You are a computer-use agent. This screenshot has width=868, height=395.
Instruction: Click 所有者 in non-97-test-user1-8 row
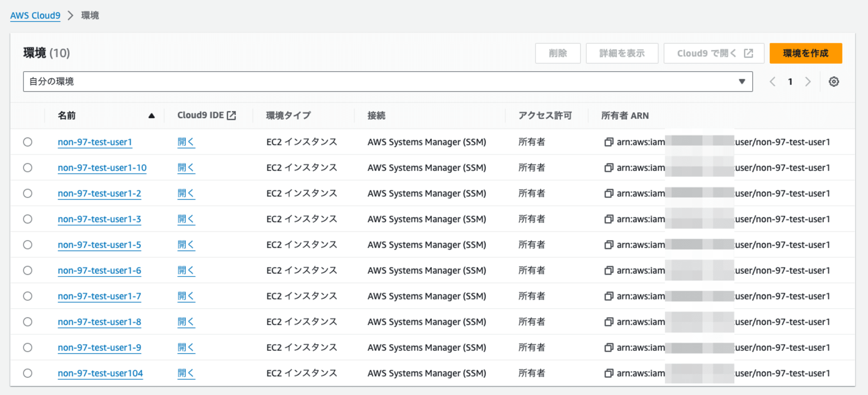(532, 322)
